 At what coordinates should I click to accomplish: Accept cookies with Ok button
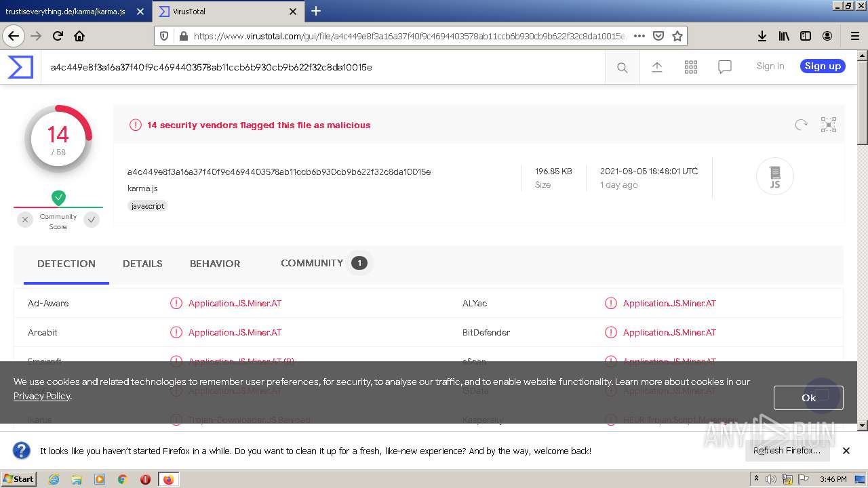point(808,398)
